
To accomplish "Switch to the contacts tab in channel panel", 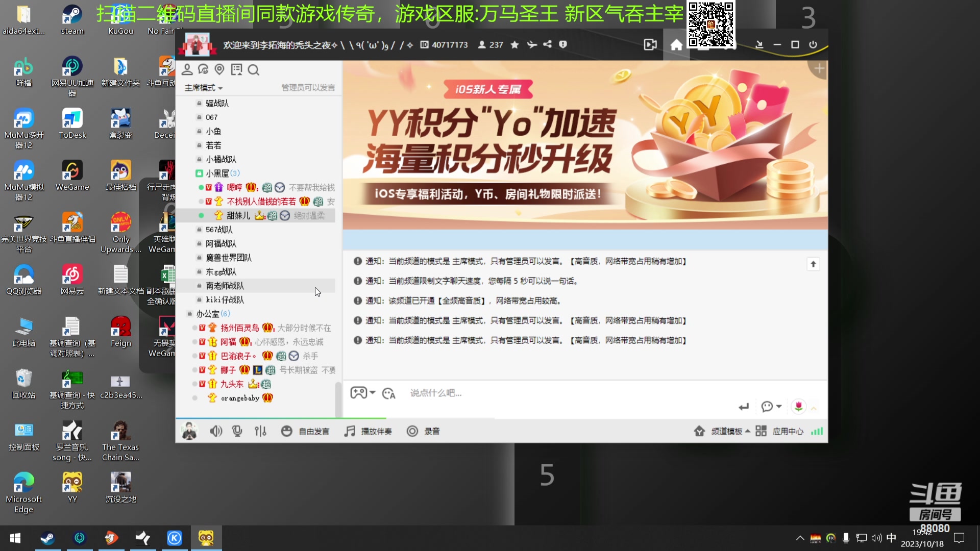I will 188,70.
